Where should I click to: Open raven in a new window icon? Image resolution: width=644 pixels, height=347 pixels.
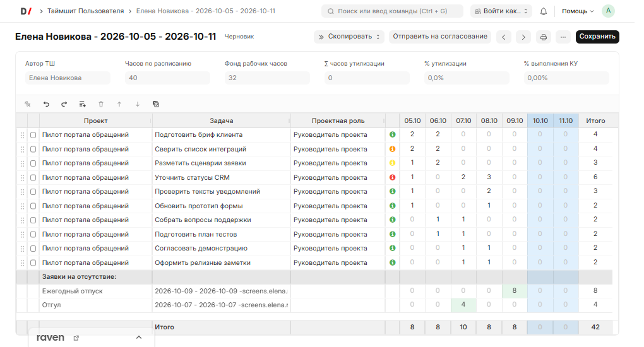76,338
